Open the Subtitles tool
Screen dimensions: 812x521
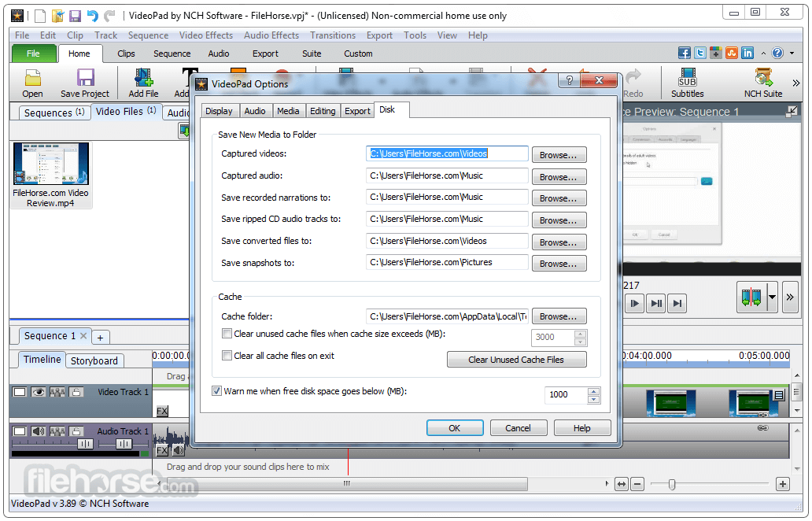pyautogui.click(x=687, y=83)
